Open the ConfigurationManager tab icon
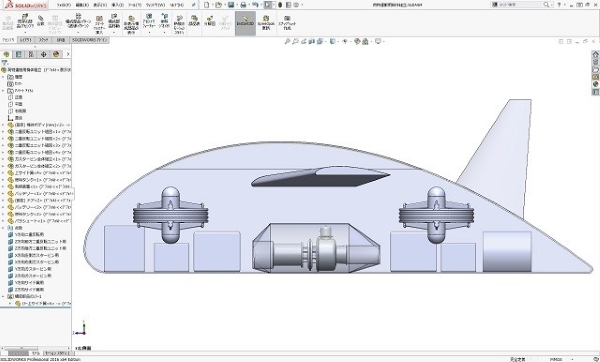Screen dimensions: 600x362 pos(31,54)
